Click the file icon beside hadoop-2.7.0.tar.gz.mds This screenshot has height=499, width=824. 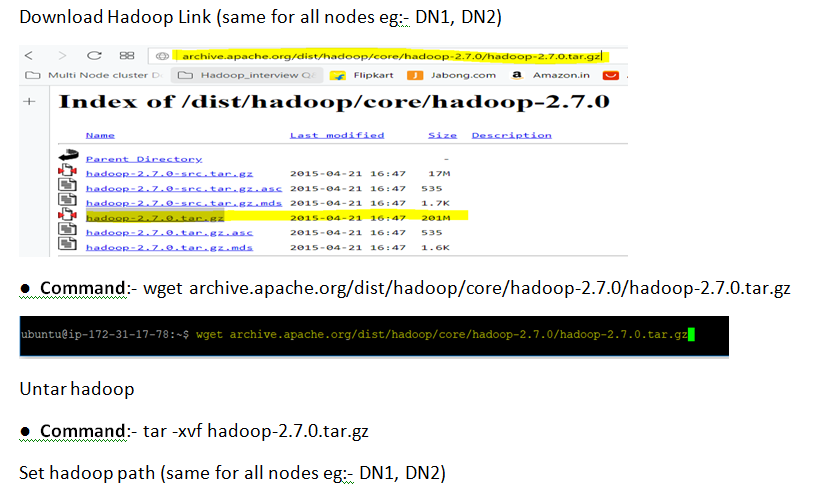[67, 244]
